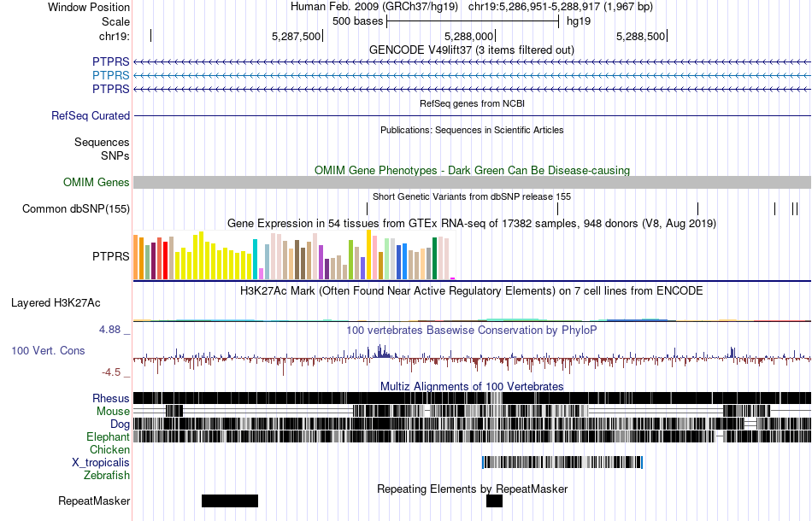
Task: Open the Layered H3K27Ac track label
Action: coord(56,303)
